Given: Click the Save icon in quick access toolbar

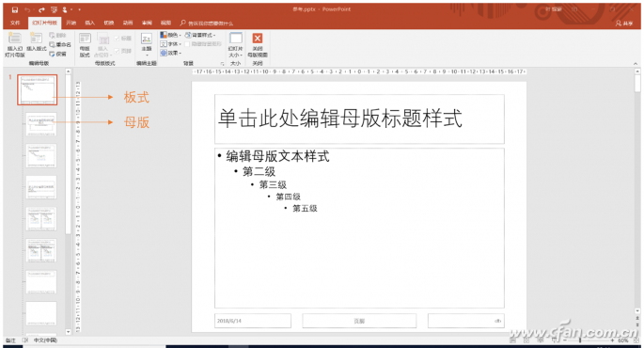Looking at the screenshot, I should [x=15, y=9].
